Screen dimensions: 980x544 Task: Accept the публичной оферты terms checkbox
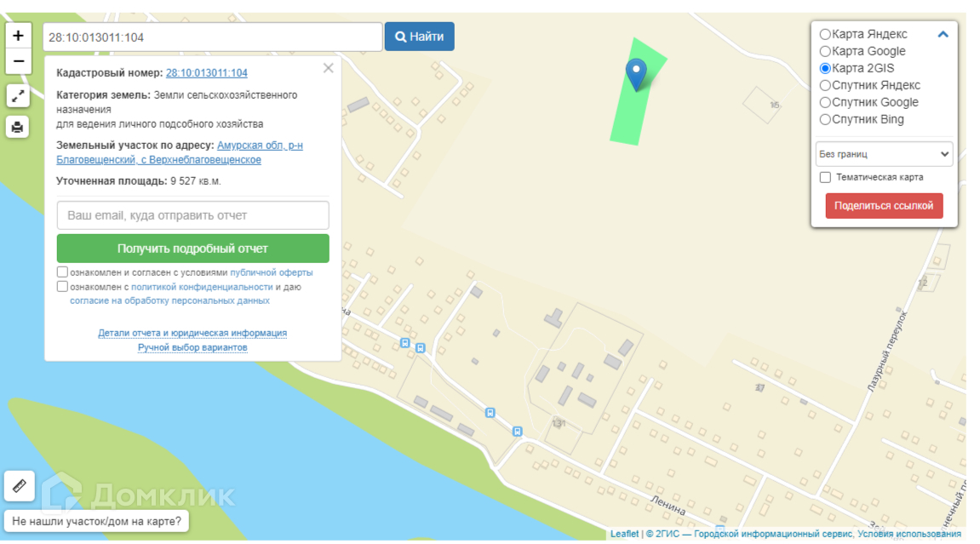pos(63,272)
